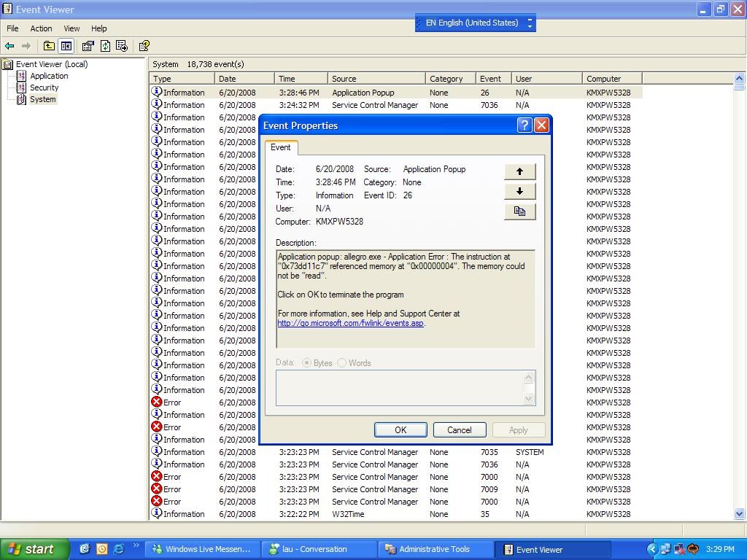Viewport: 747px width, 560px height.
Task: Select the Bytes radio button
Action: click(x=306, y=363)
